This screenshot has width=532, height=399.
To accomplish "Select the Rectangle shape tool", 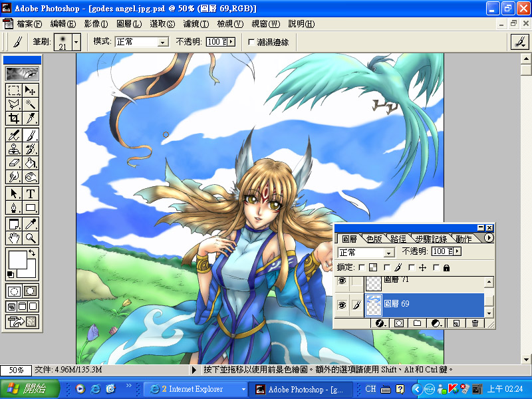I will 30,207.
